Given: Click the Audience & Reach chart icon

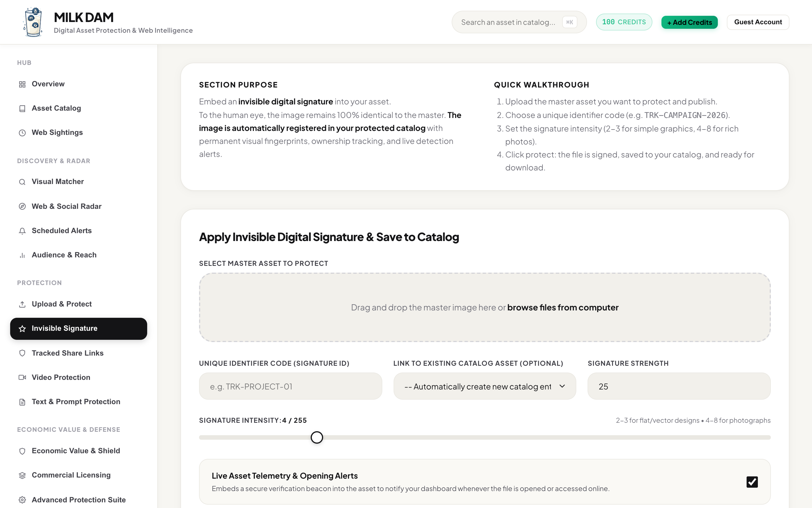Looking at the screenshot, I should (x=22, y=255).
